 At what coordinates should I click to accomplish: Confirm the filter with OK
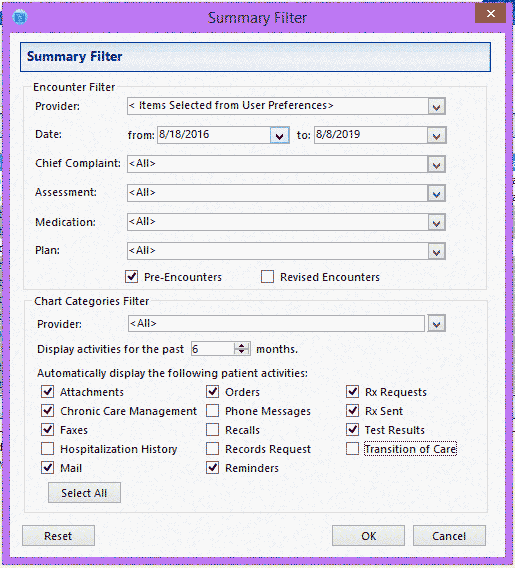coord(368,536)
